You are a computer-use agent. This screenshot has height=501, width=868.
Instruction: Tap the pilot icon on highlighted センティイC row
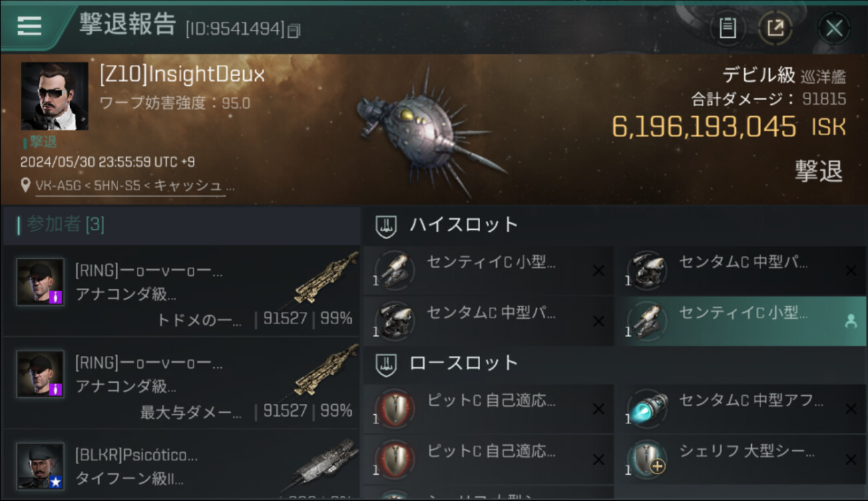coord(851,321)
